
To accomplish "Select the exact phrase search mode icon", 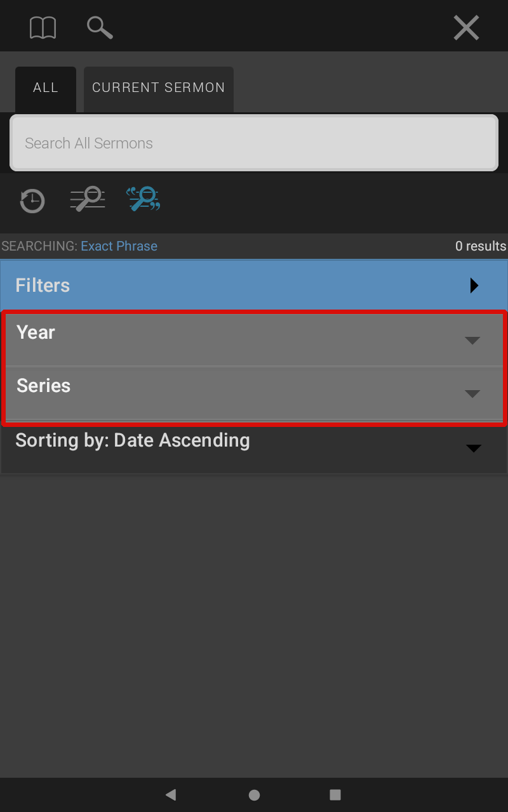I will 143,199.
